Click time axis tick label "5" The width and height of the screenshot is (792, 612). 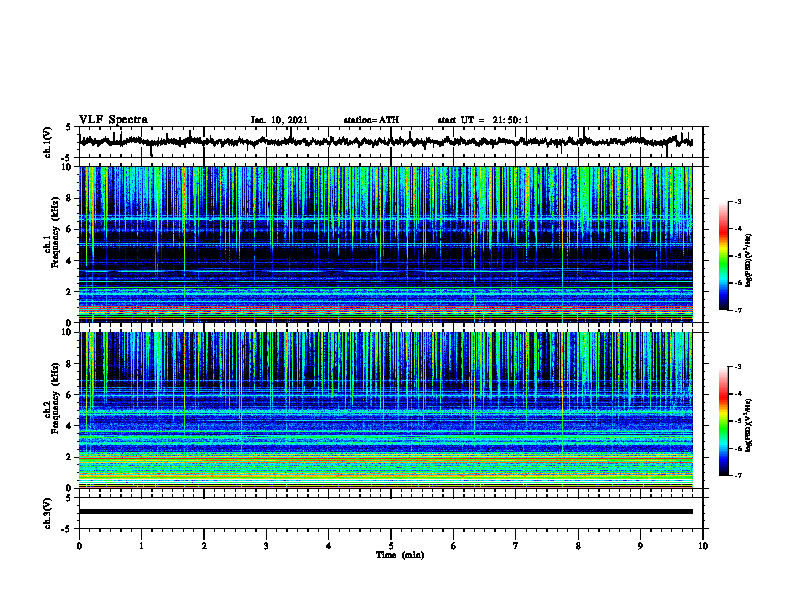(x=391, y=546)
